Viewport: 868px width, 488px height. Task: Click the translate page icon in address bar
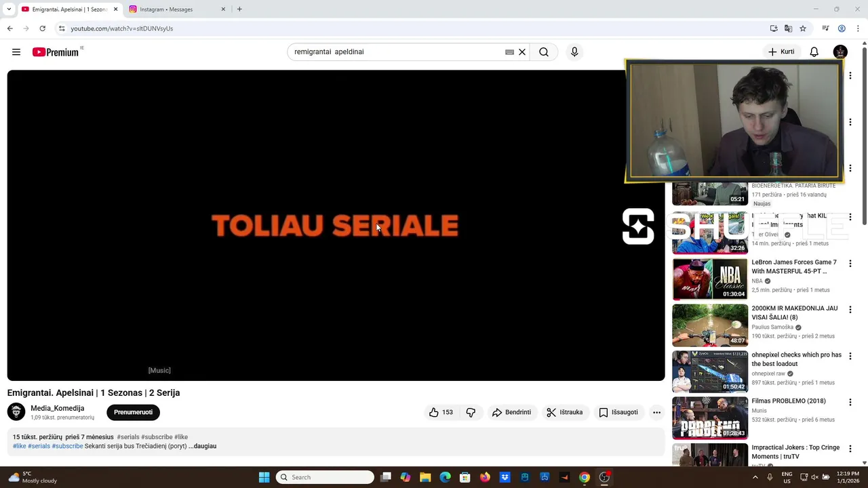(x=788, y=28)
